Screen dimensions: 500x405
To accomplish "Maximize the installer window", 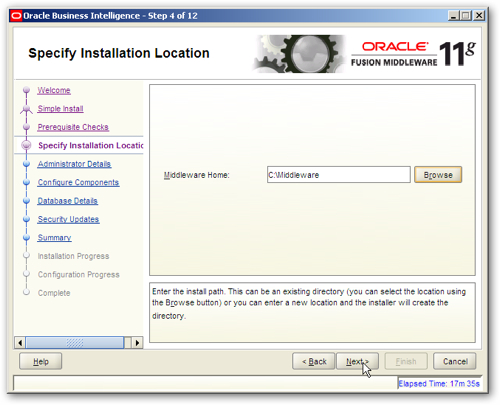I will pyautogui.click(x=466, y=16).
